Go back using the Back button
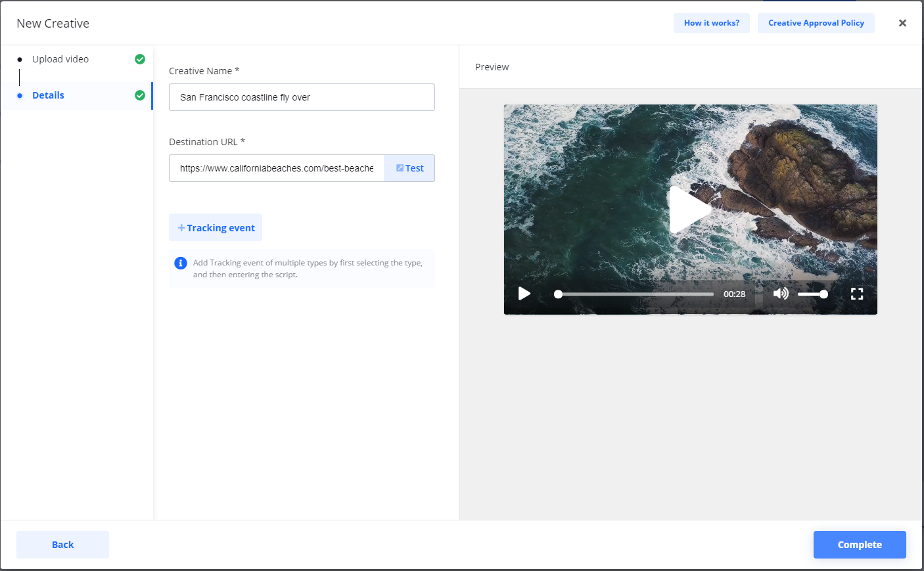This screenshot has width=924, height=571. tap(62, 545)
